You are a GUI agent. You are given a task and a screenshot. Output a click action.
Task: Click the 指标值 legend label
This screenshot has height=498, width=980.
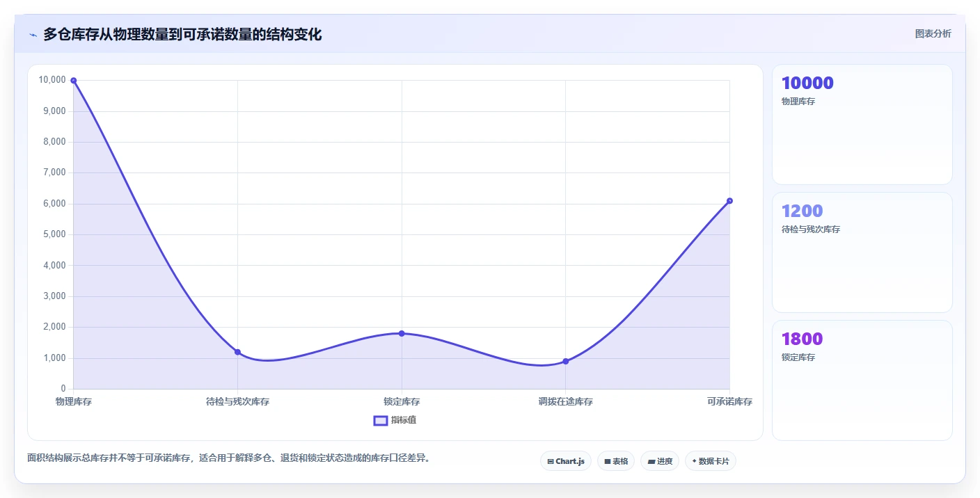click(x=404, y=420)
